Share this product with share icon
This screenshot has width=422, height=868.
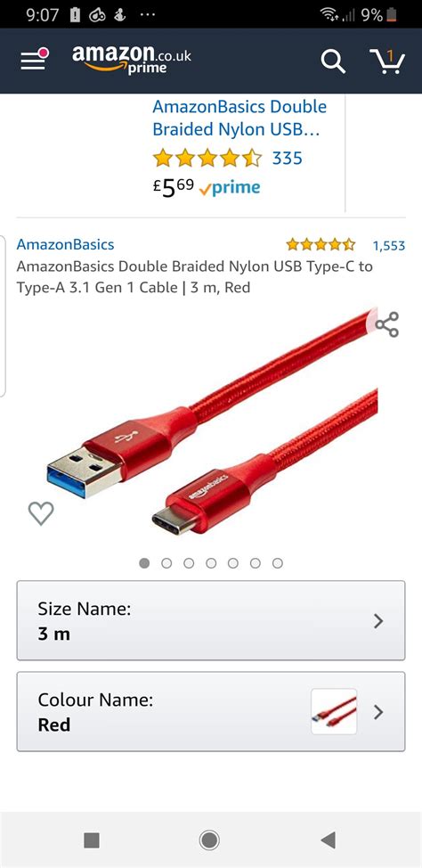pyautogui.click(x=386, y=324)
